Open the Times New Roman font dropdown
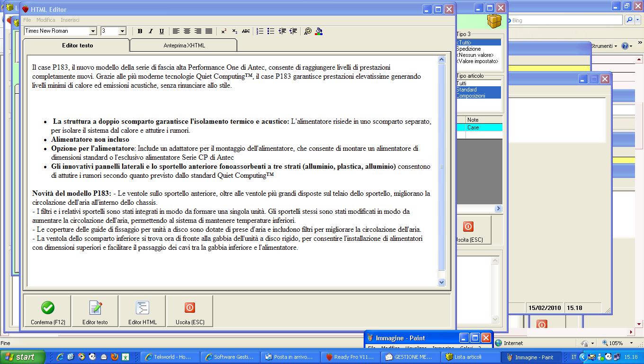This screenshot has width=644, height=364. (x=93, y=31)
